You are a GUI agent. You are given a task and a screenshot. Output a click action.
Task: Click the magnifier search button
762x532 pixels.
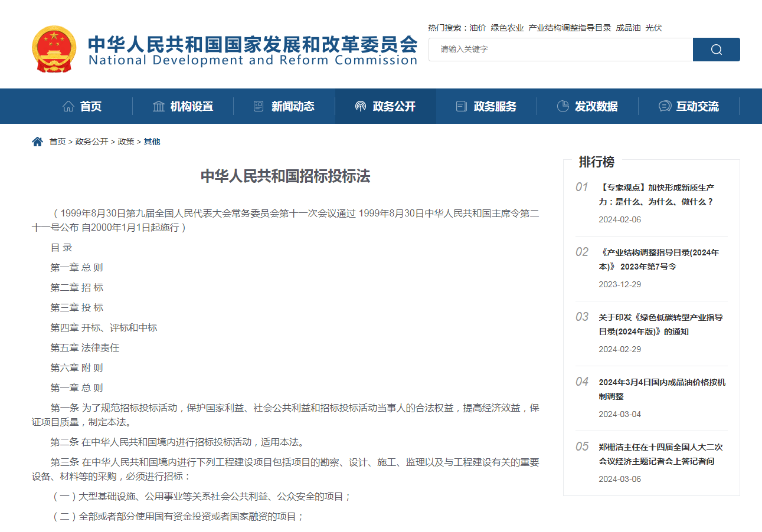(716, 50)
